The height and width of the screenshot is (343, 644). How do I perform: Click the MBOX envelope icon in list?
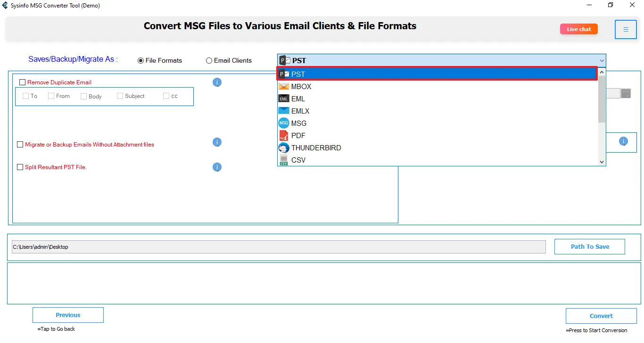click(x=283, y=87)
